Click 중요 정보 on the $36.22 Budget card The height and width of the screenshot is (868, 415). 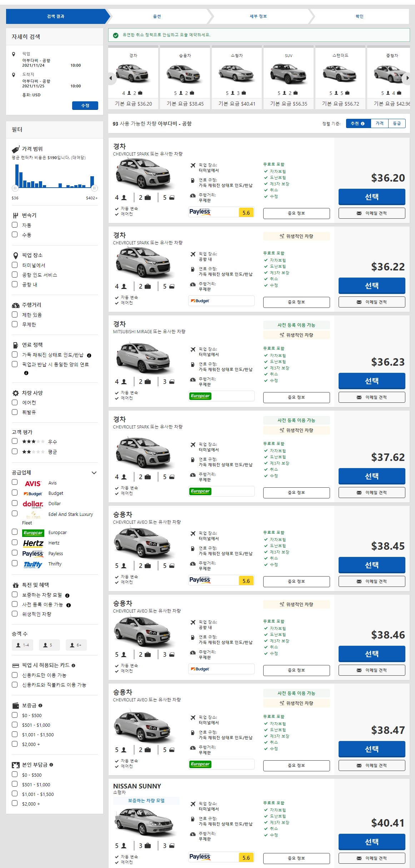296,302
